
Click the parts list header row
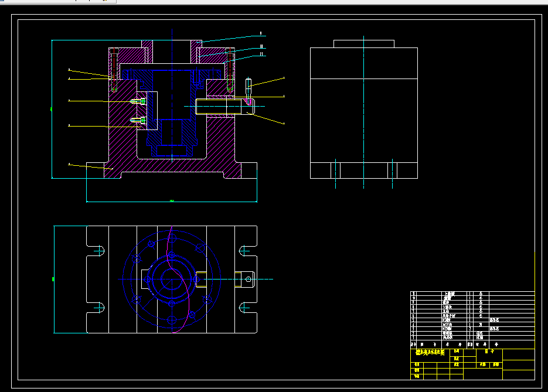472,345
